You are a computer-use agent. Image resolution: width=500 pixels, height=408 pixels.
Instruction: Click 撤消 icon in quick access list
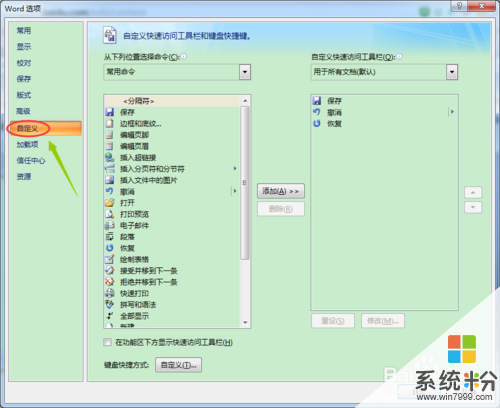(317, 112)
